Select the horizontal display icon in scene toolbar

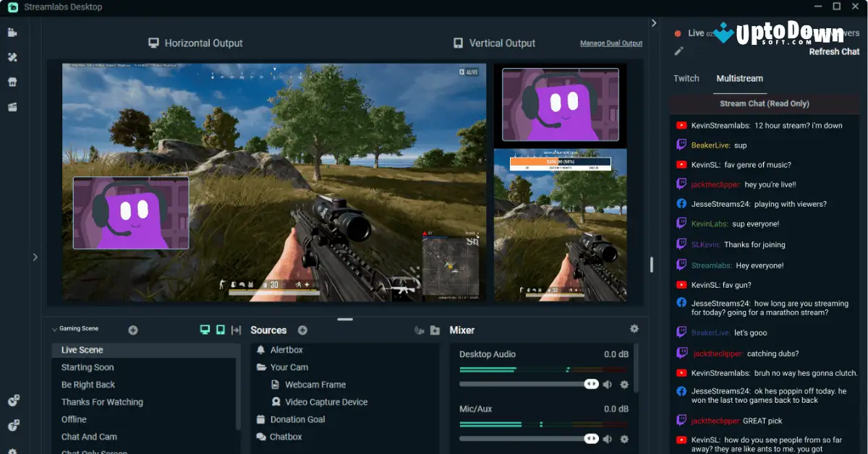click(205, 328)
